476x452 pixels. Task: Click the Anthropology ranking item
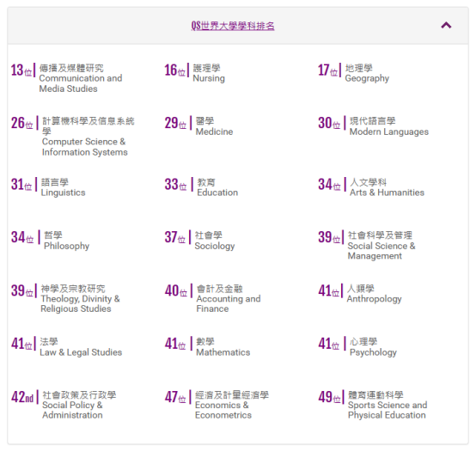360,294
